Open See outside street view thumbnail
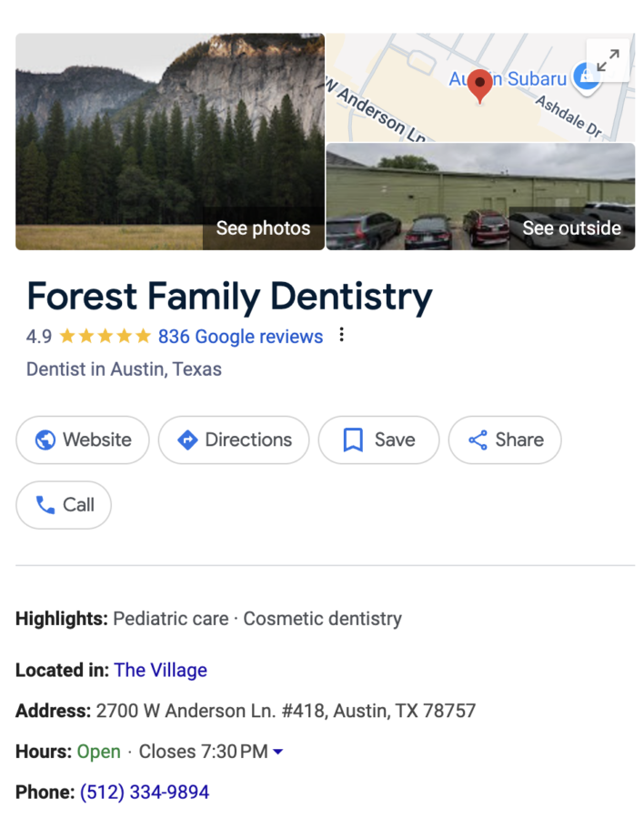This screenshot has width=644, height=819. 480,197
